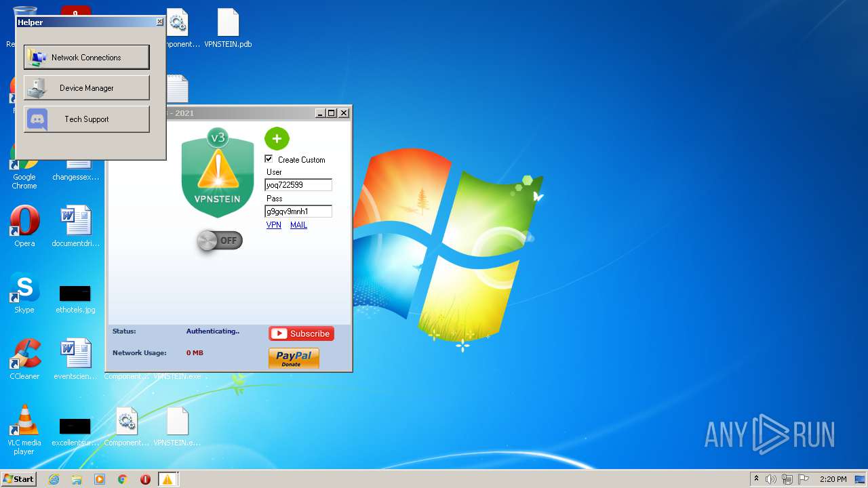
Task: Open Network Connections from Helper window
Action: tap(86, 57)
